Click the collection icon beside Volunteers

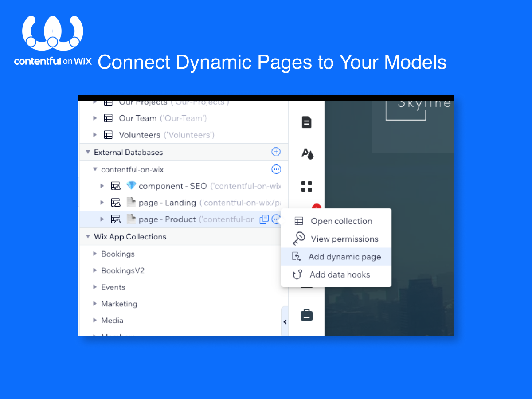coord(108,135)
